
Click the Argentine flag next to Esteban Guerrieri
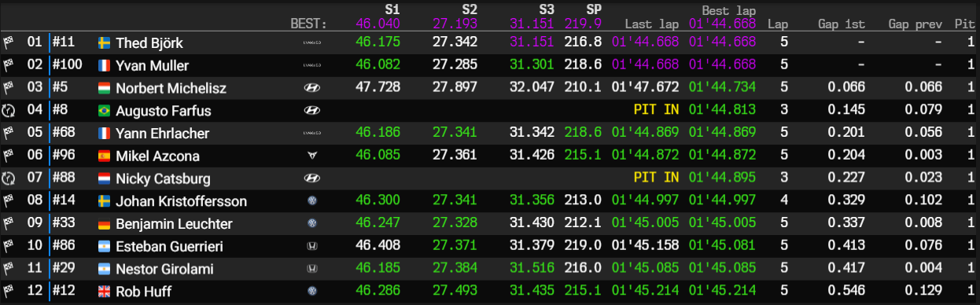[105, 247]
